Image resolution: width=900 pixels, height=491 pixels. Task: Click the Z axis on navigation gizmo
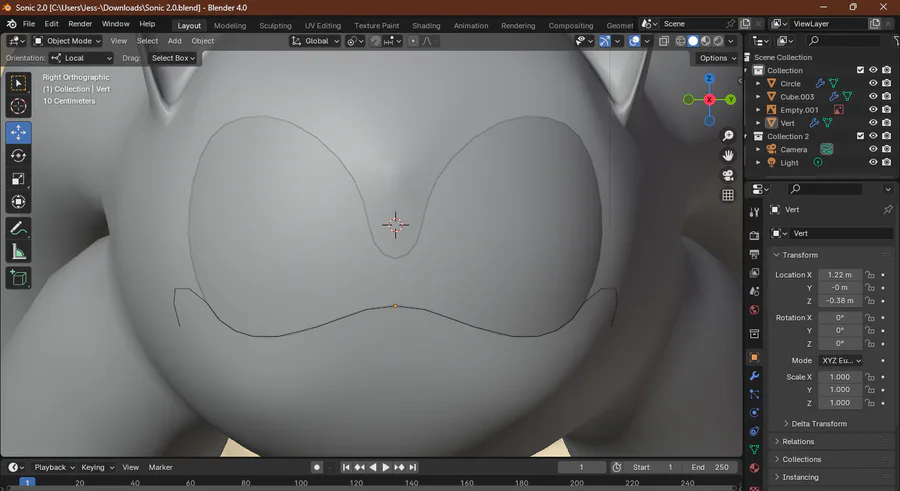coord(709,78)
